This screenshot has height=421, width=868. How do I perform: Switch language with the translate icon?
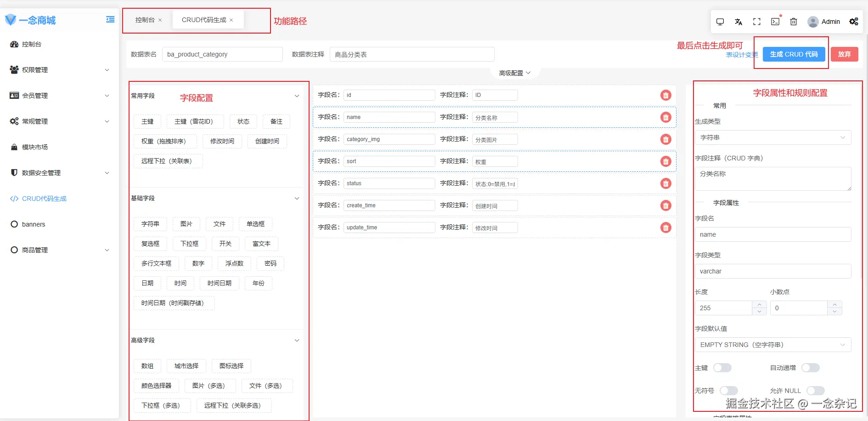(x=738, y=22)
